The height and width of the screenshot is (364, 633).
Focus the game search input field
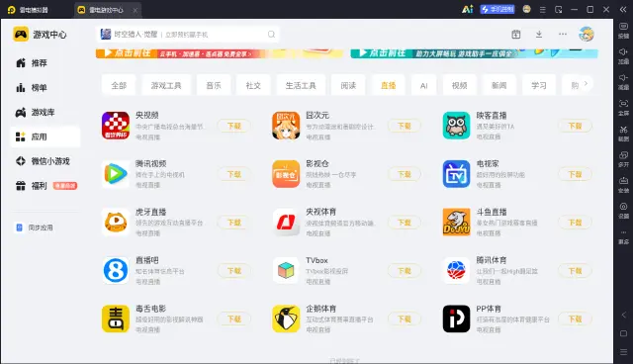(x=188, y=35)
